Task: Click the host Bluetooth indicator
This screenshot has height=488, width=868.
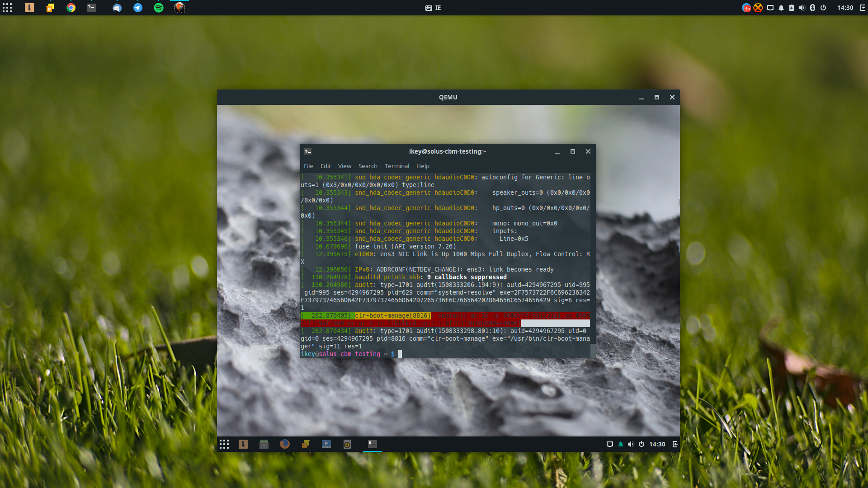Action: tap(812, 8)
